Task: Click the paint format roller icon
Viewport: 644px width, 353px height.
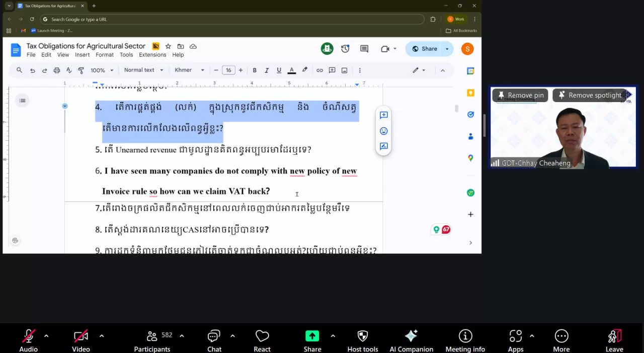Action: tap(80, 70)
